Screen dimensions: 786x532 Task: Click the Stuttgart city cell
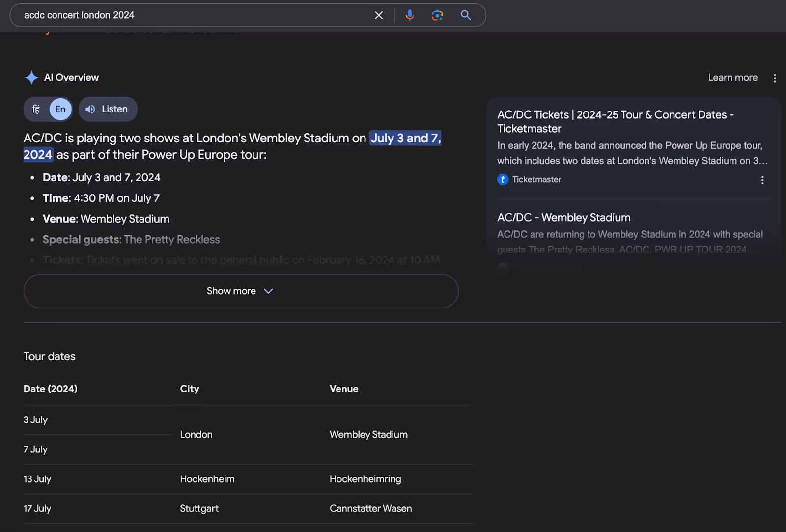199,508
